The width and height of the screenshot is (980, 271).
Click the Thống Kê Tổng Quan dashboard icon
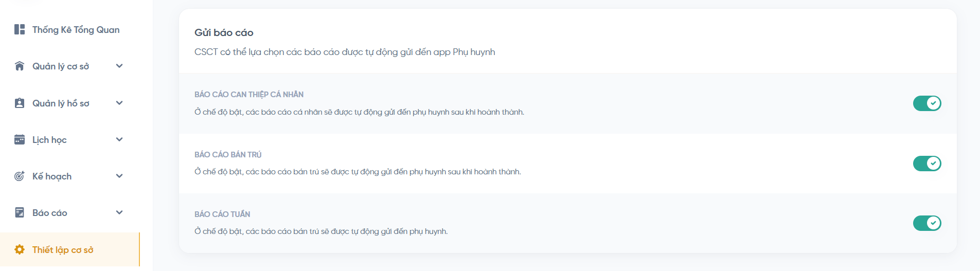(20, 29)
